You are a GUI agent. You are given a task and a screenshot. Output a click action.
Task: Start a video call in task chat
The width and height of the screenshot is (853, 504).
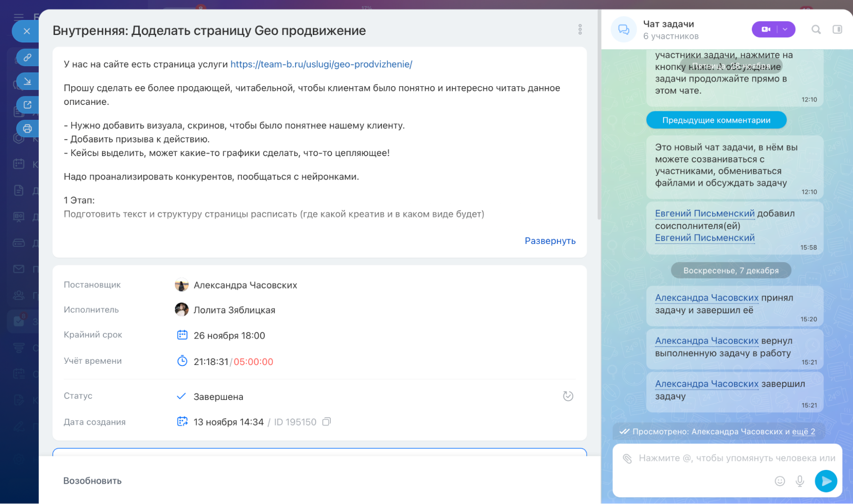click(766, 29)
